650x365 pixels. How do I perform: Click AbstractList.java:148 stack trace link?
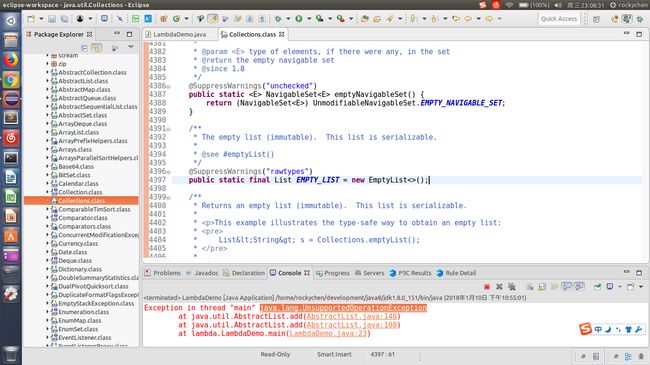pos(352,316)
